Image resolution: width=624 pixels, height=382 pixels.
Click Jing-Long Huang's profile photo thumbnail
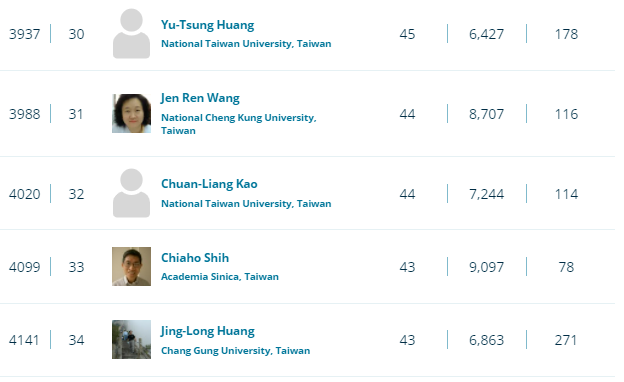pos(131,339)
